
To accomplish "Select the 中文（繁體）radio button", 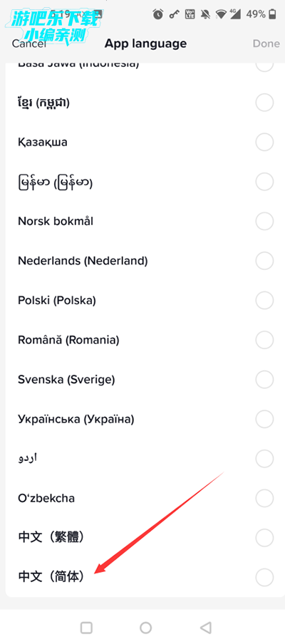I will [264, 537].
